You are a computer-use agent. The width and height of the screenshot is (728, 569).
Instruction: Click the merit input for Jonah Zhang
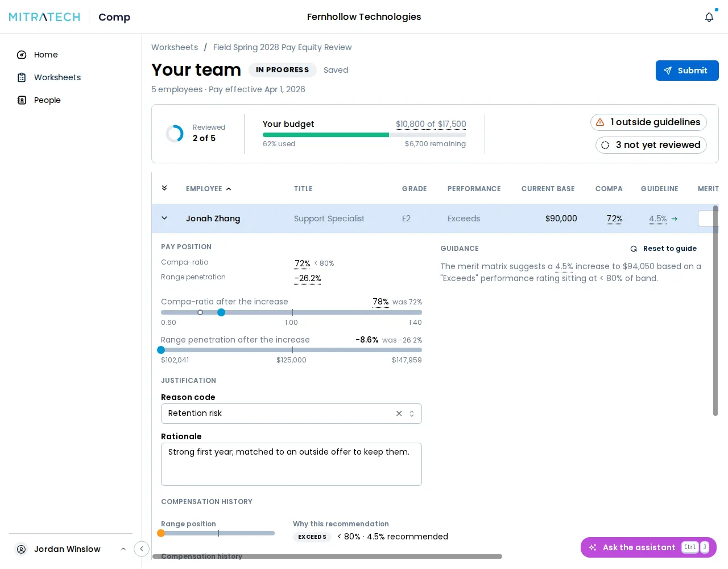pyautogui.click(x=708, y=218)
